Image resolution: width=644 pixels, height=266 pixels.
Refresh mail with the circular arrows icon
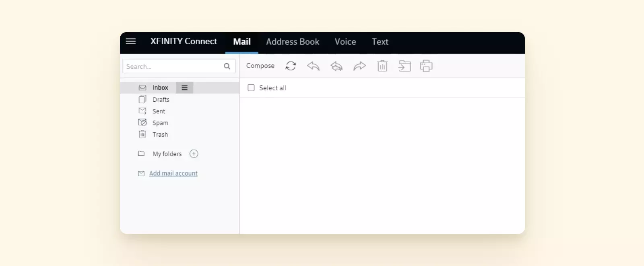pyautogui.click(x=291, y=66)
